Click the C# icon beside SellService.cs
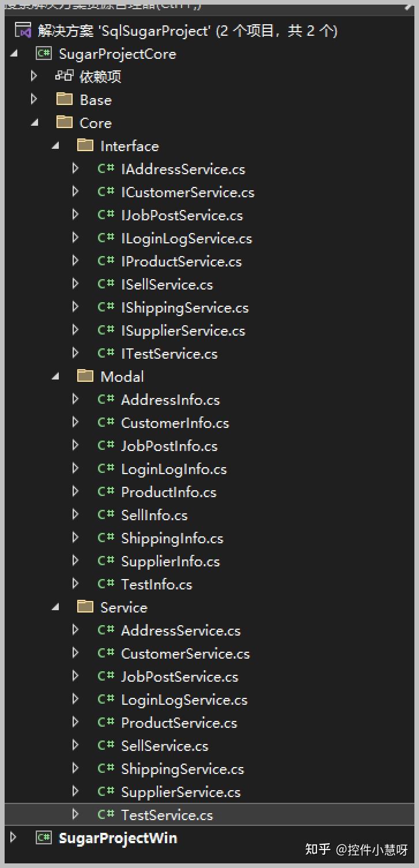This screenshot has width=419, height=868. tap(106, 745)
